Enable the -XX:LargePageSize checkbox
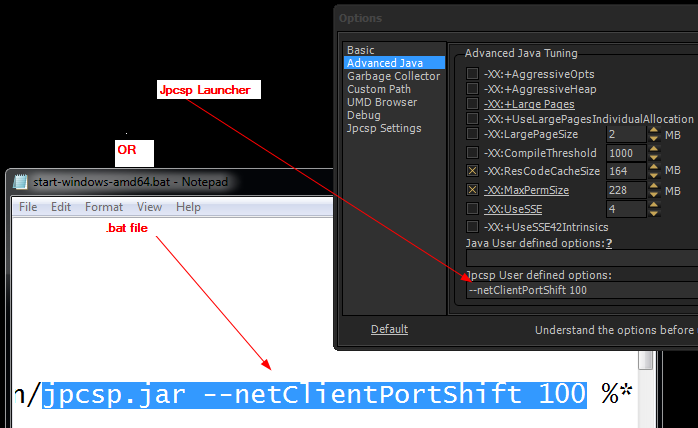This screenshot has height=428, width=698. point(472,134)
